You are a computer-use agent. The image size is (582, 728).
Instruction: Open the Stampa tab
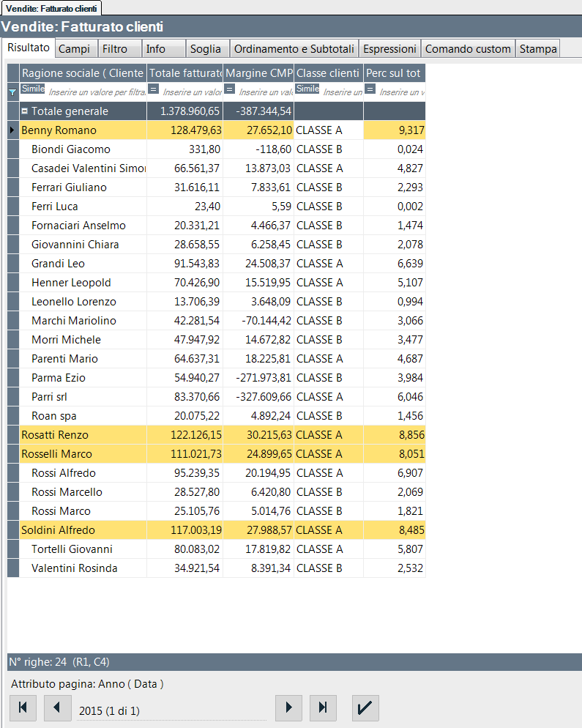537,49
